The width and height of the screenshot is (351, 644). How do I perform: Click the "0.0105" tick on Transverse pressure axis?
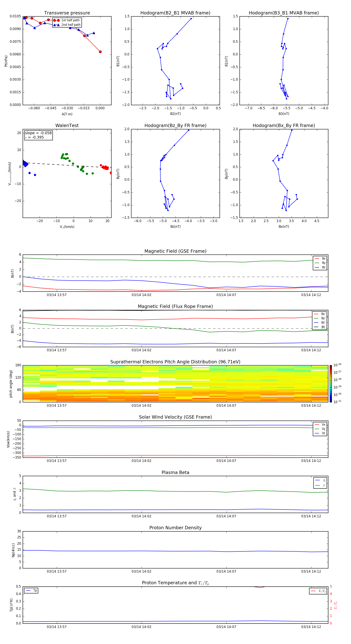coord(15,16)
